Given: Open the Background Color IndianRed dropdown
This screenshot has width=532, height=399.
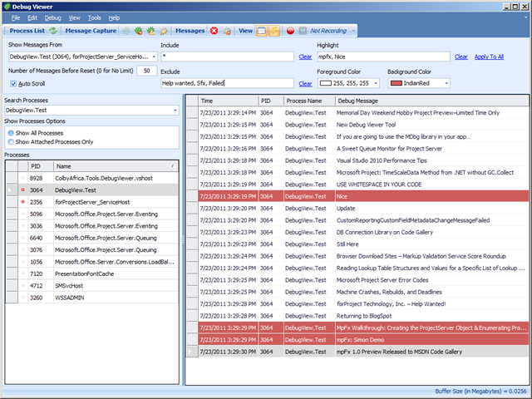Looking at the screenshot, I should click(x=447, y=83).
